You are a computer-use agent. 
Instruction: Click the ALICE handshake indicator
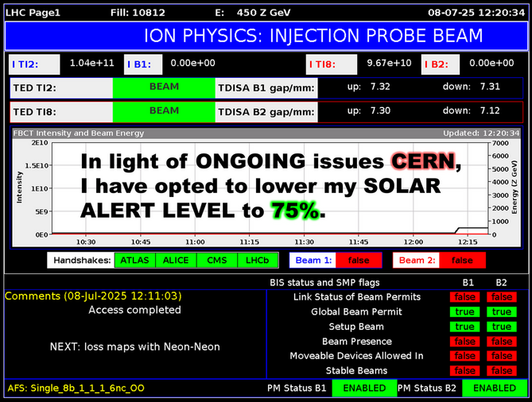tap(176, 261)
